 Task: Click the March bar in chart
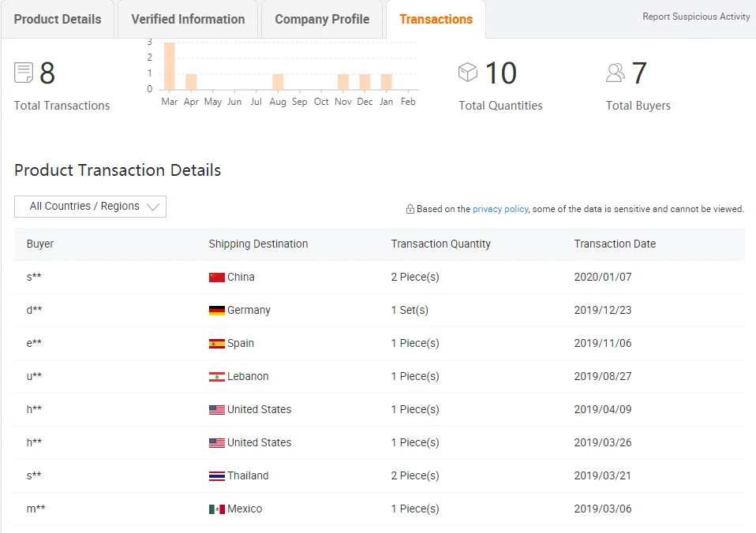click(169, 66)
